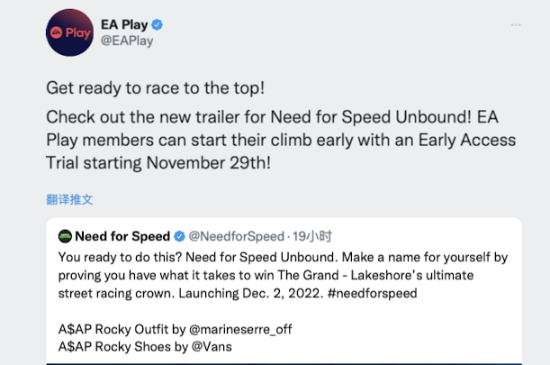Screen dimensions: 550x365
Task: Click the @Vans mention
Action: [x=212, y=347]
